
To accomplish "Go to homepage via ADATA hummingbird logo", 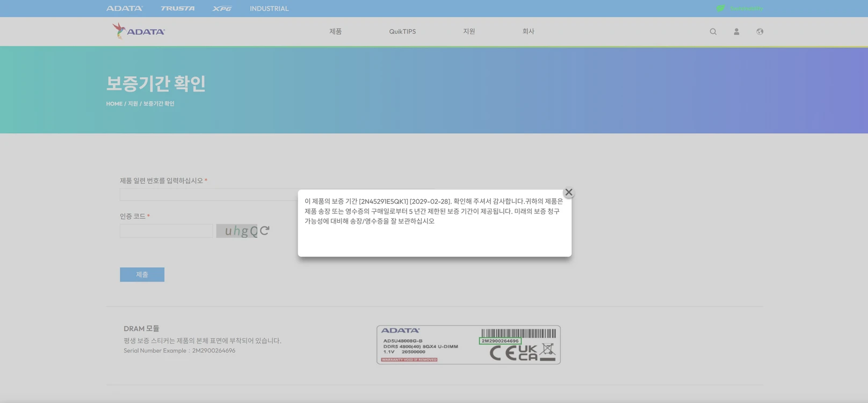I will [139, 31].
